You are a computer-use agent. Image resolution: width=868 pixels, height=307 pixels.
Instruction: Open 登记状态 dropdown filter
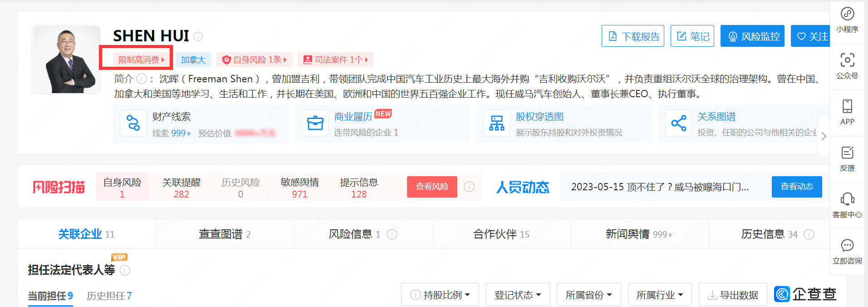[518, 295]
